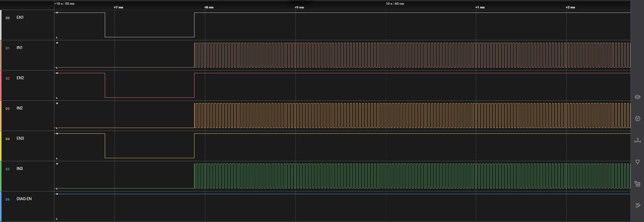Screen dimensions: 644x222
Task: Select the EN3 channel label
Action: (x=20, y=138)
